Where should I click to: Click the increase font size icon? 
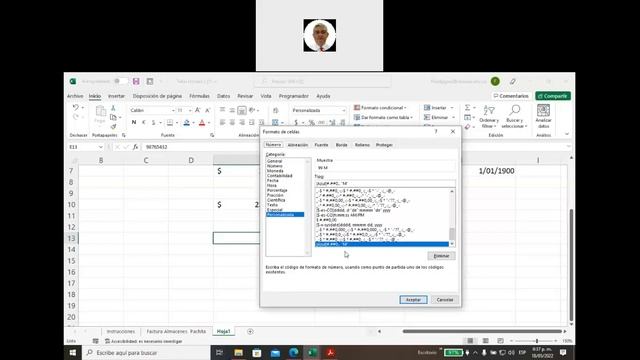198,110
